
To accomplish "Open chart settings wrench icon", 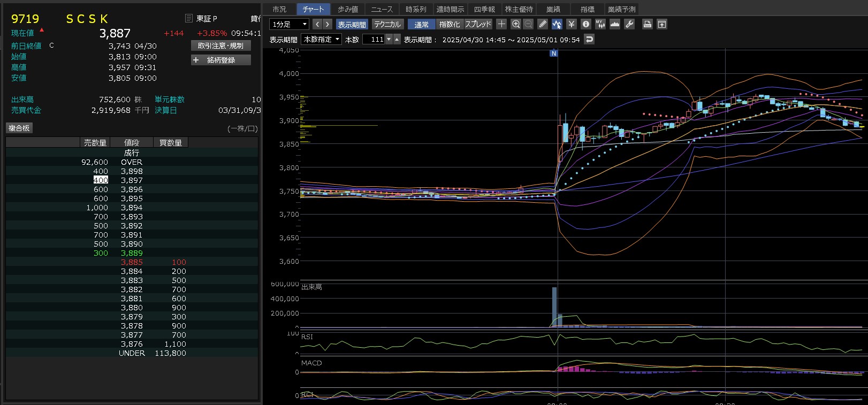I will click(629, 24).
